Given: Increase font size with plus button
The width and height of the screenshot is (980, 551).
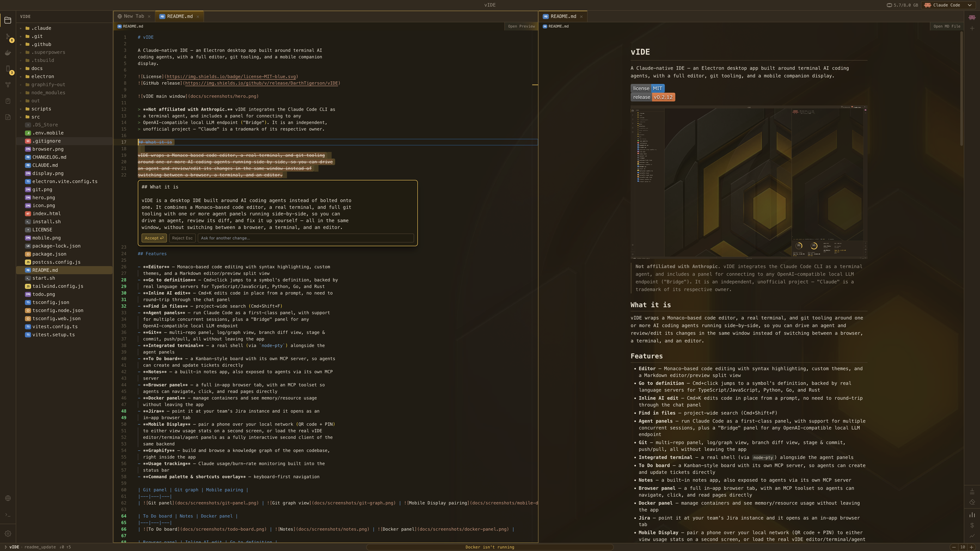Looking at the screenshot, I should [x=971, y=547].
